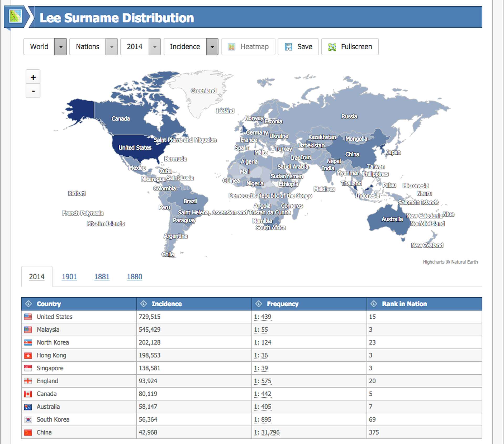This screenshot has height=444, width=504.
Task: Open the 1: 439 frequency link
Action: point(262,317)
